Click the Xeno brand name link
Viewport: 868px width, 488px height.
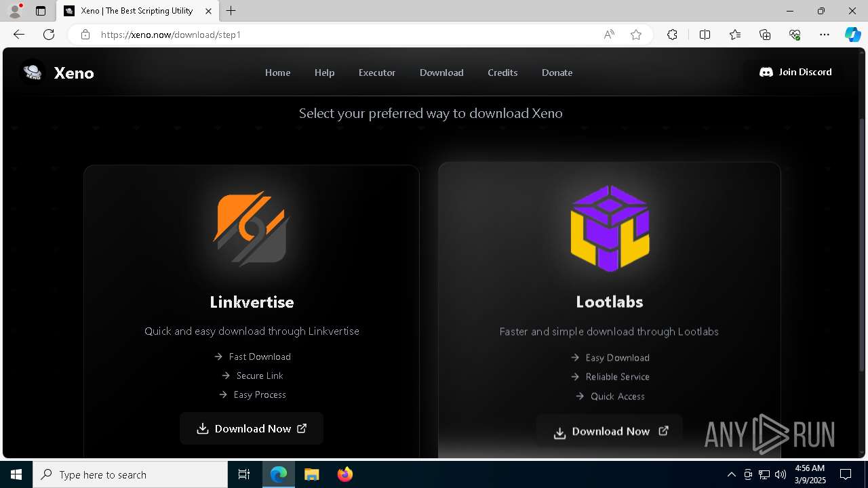coord(74,73)
